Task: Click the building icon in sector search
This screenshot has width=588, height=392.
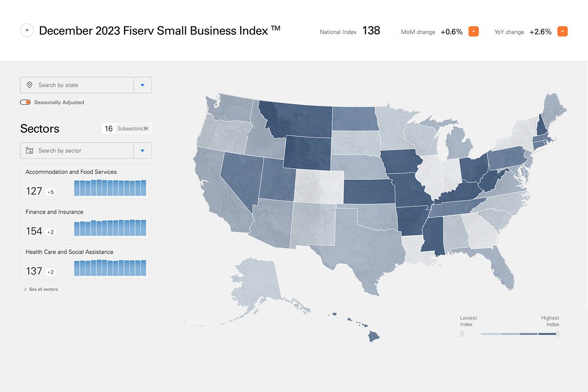Action: pyautogui.click(x=29, y=150)
